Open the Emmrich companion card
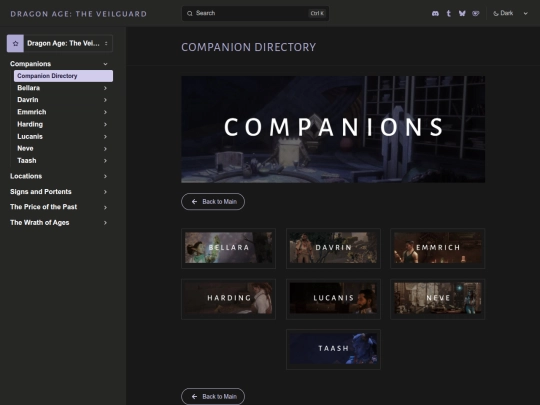Screen dimensions: 540x405 pos(438,248)
